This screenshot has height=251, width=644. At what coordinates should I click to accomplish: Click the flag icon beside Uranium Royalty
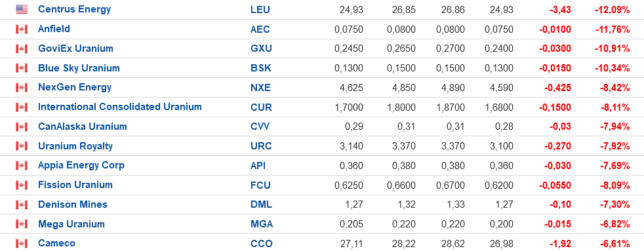(x=22, y=146)
